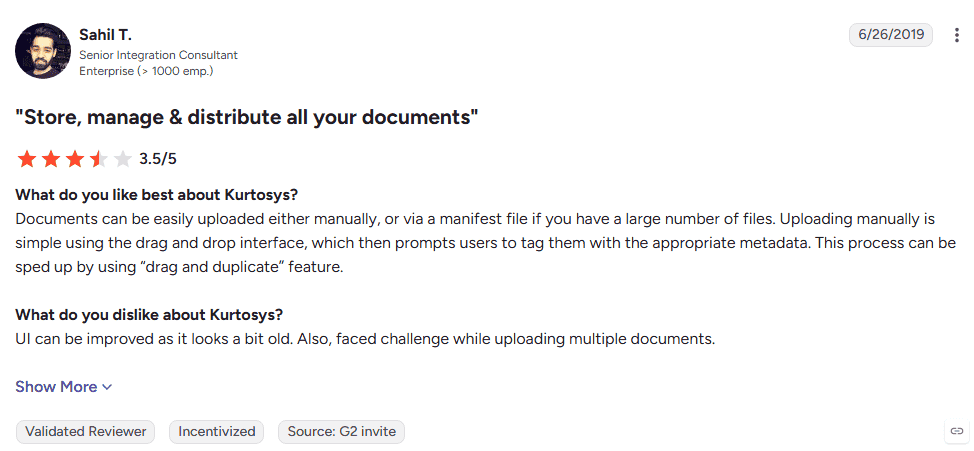
Task: Expand review using Show More chevron arrow
Action: 107,387
